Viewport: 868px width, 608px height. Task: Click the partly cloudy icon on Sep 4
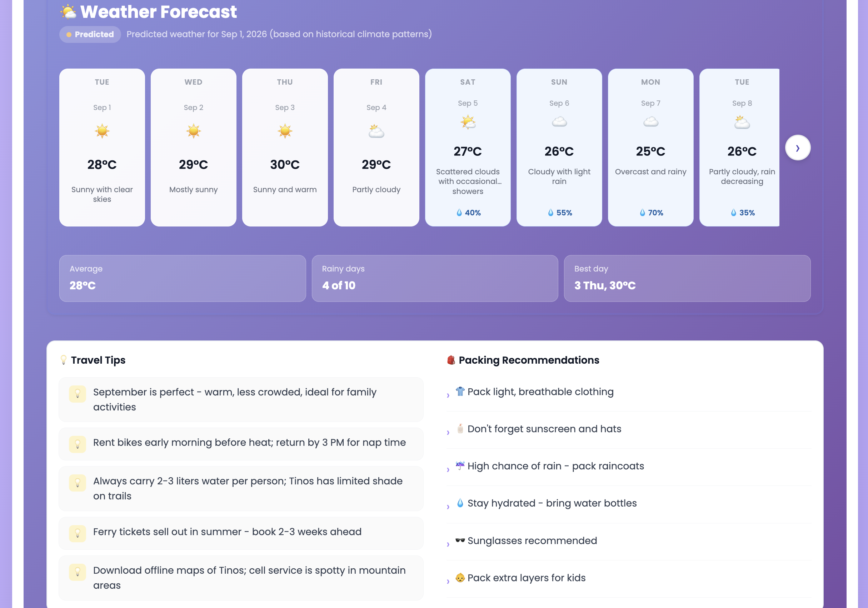(376, 131)
